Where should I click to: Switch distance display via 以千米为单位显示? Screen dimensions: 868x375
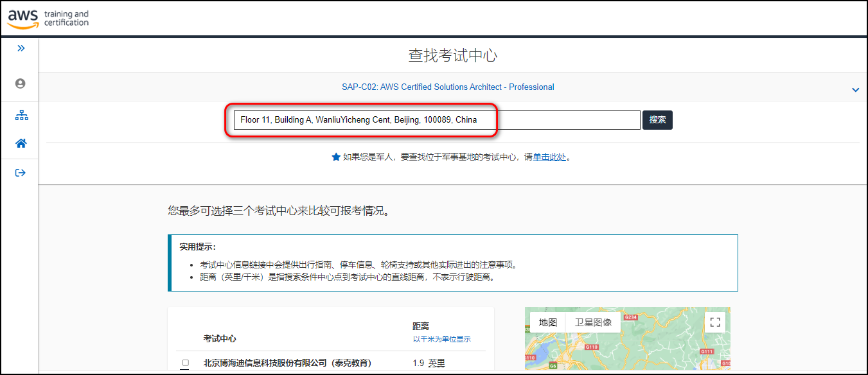[x=442, y=339]
